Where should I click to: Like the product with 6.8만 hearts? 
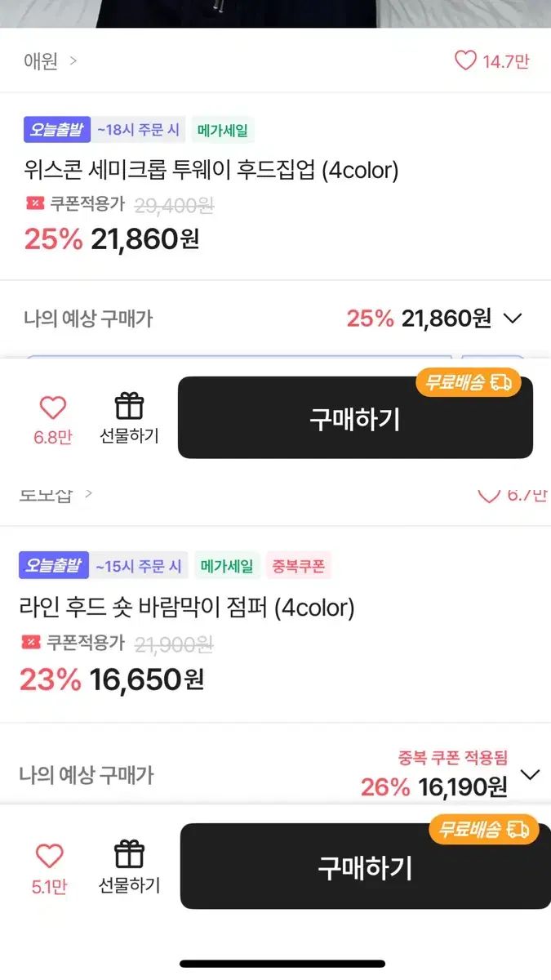coord(52,408)
